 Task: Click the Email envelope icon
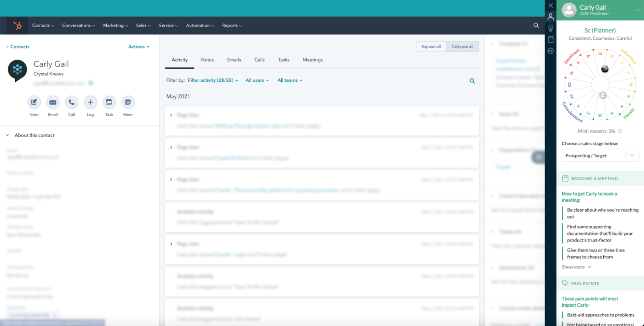tap(53, 102)
